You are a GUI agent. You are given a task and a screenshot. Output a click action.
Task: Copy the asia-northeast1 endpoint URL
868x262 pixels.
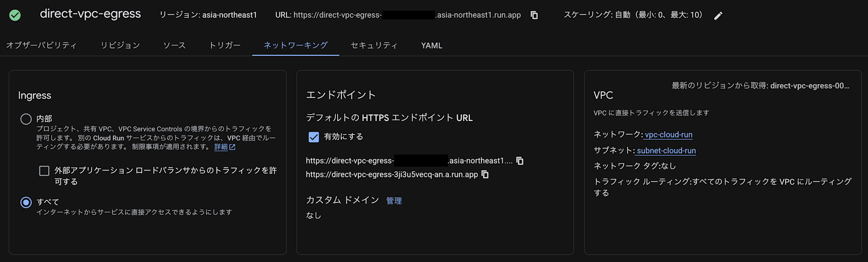coord(520,161)
